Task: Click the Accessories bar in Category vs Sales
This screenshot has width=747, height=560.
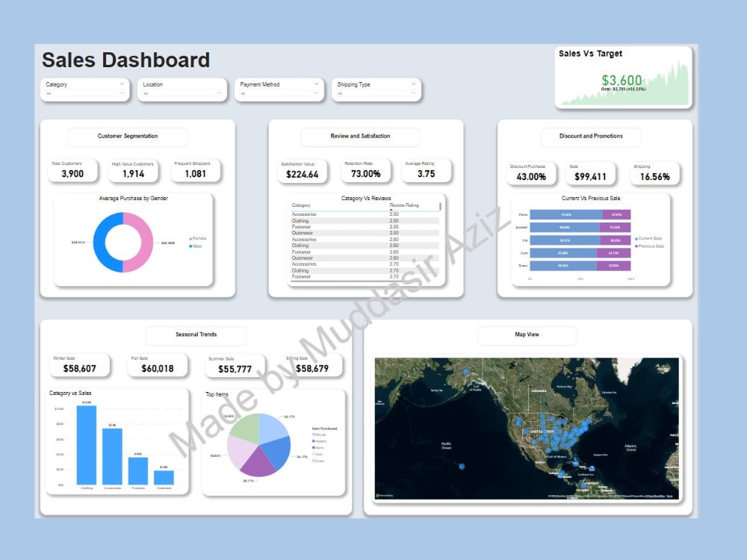Action: click(113, 457)
